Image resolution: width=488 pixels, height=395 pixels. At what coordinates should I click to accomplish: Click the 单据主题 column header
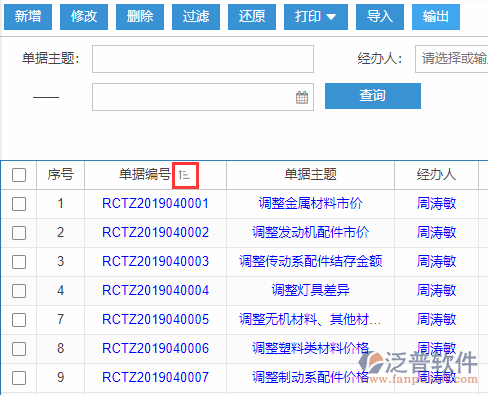click(x=310, y=175)
